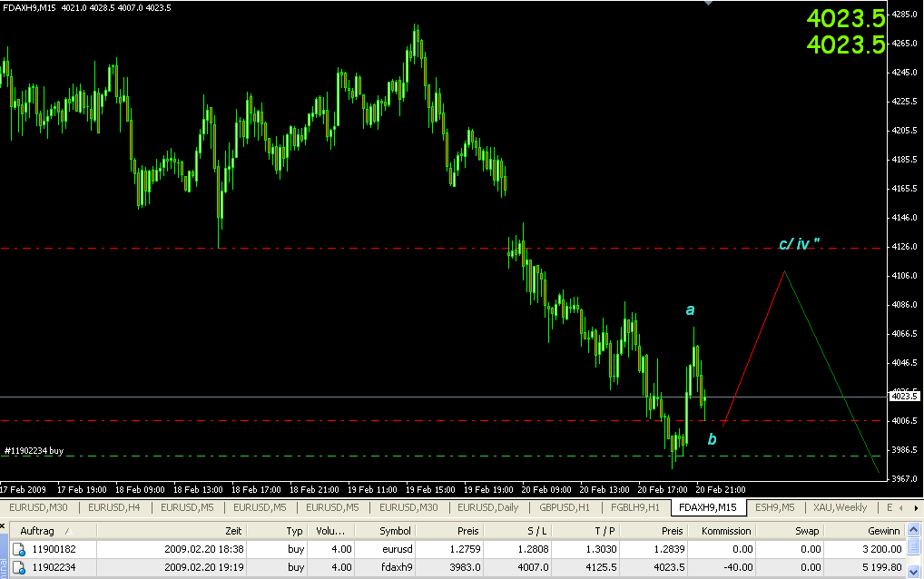Image resolution: width=924 pixels, height=579 pixels.
Task: Select the cyan 'b' wave label
Action: tap(712, 439)
